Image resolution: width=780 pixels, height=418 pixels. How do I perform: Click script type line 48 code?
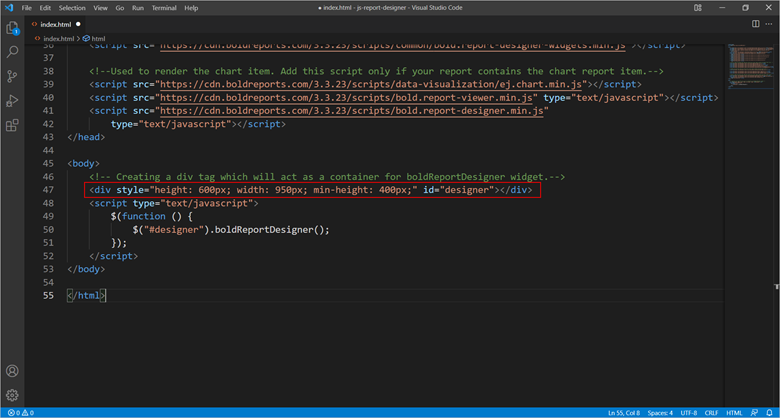[174, 203]
